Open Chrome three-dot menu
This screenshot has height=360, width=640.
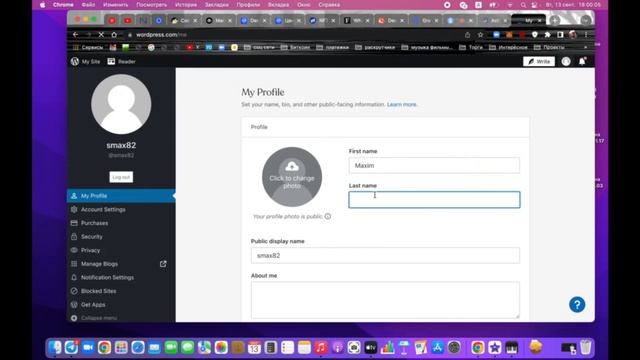586,35
